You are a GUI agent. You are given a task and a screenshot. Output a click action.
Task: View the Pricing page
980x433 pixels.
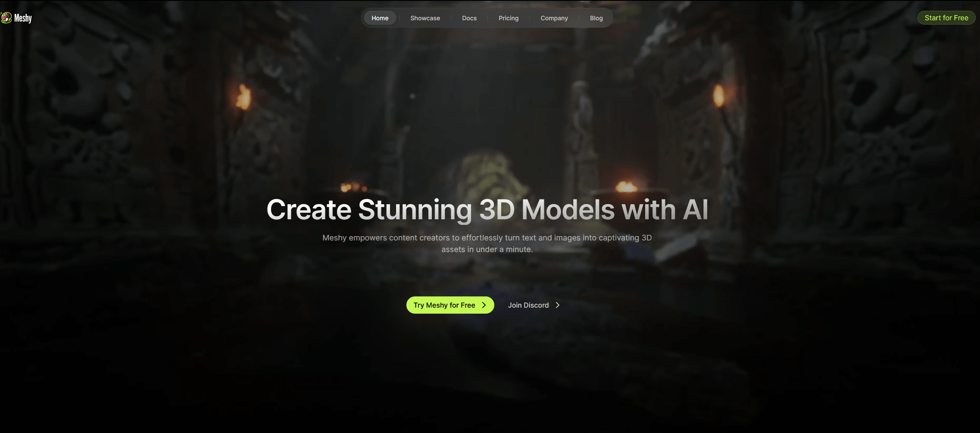click(x=509, y=18)
